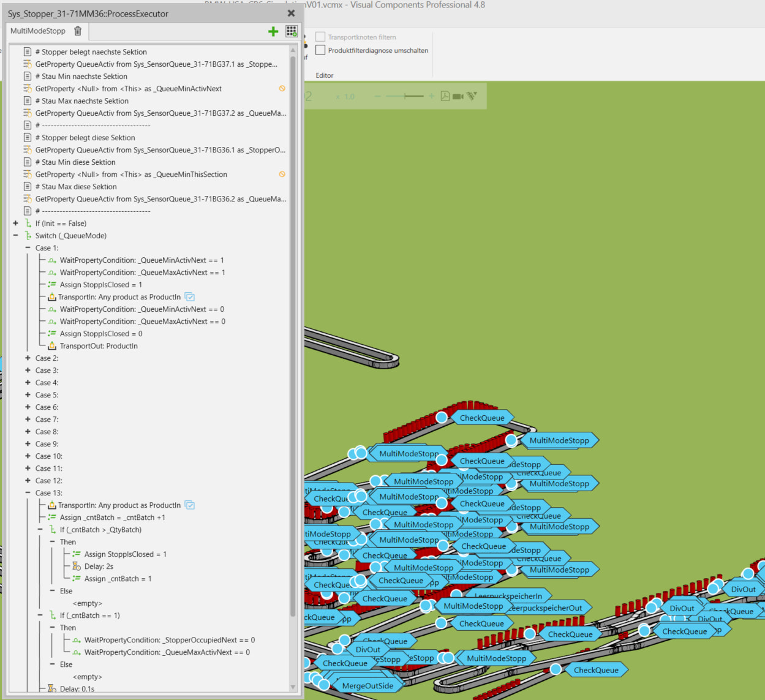
Task: Click warning icon on _QueueMinActivNext row
Action: 282,89
